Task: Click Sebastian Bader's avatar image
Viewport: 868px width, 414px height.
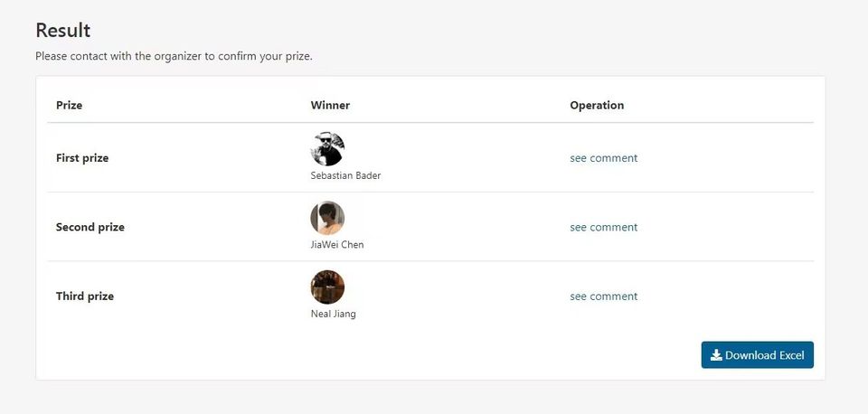Action: pos(327,148)
